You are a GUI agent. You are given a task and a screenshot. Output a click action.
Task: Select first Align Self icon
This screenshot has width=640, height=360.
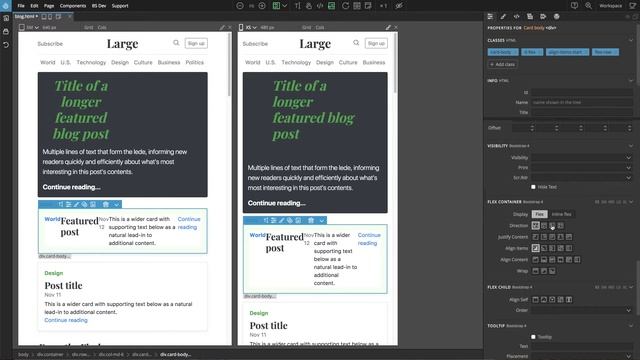tap(536, 300)
